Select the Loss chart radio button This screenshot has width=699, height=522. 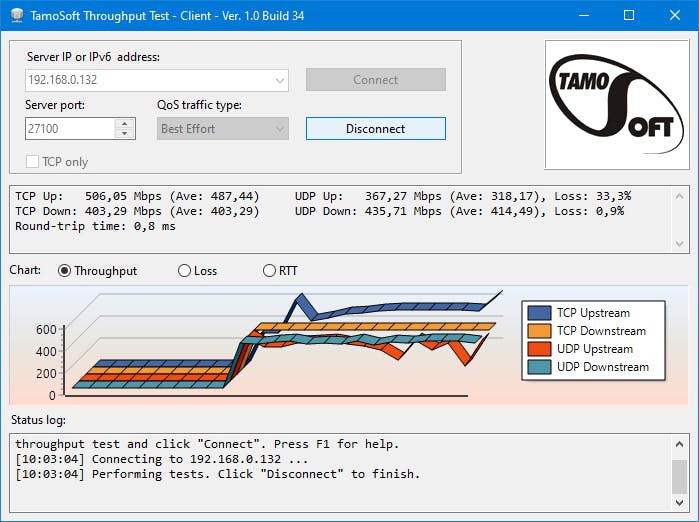184,271
